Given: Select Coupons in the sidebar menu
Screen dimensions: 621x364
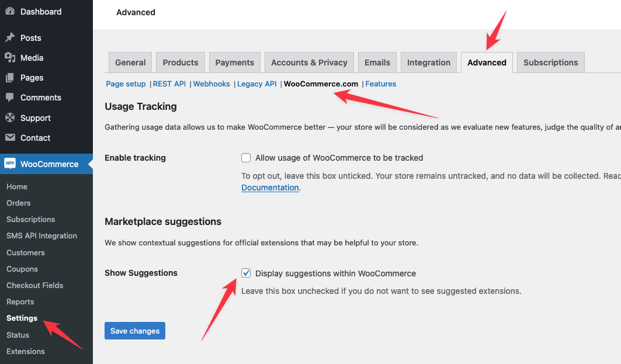Looking at the screenshot, I should pos(22,269).
